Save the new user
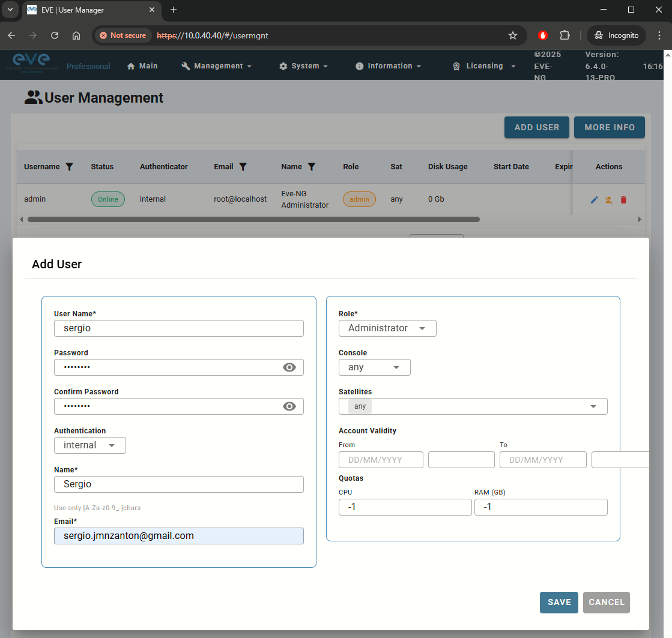 pyautogui.click(x=559, y=603)
